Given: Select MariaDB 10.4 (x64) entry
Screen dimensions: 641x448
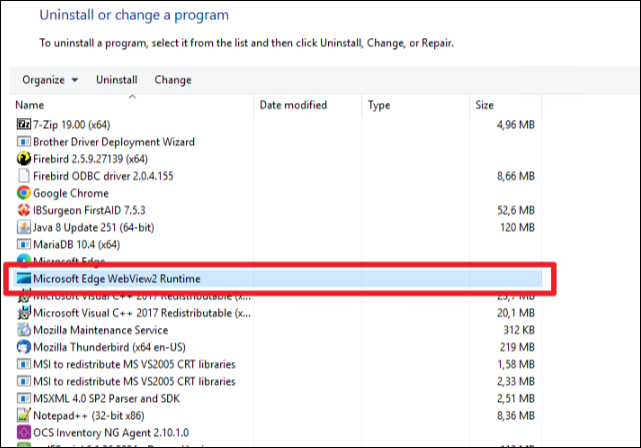Looking at the screenshot, I should click(x=277, y=244).
